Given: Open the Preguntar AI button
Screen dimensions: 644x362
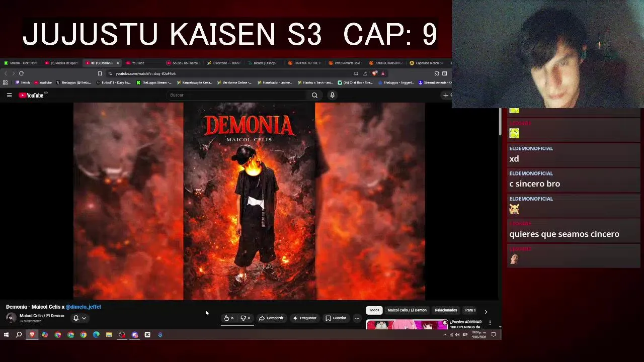Looking at the screenshot, I should point(304,318).
